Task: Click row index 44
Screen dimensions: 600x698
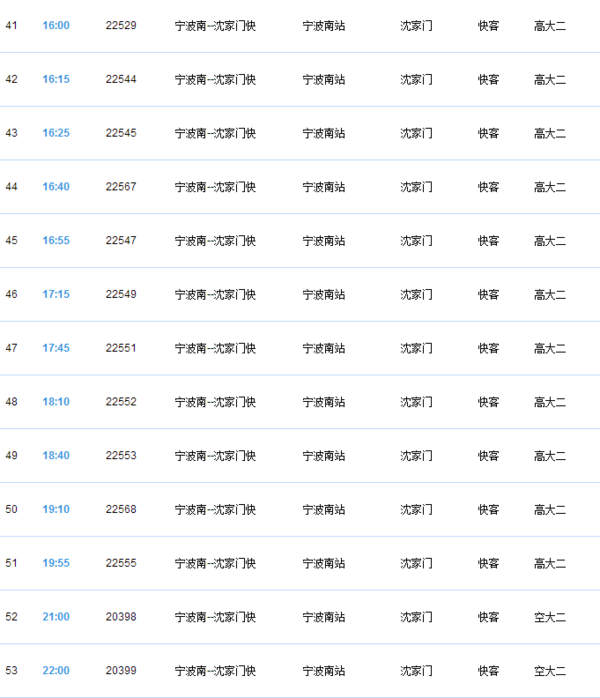Action: point(12,187)
